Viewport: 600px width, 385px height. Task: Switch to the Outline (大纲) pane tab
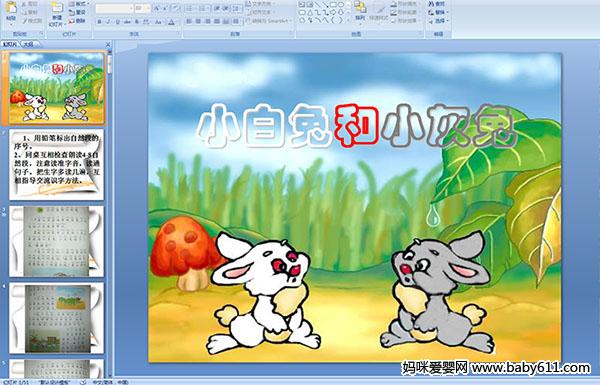click(29, 44)
